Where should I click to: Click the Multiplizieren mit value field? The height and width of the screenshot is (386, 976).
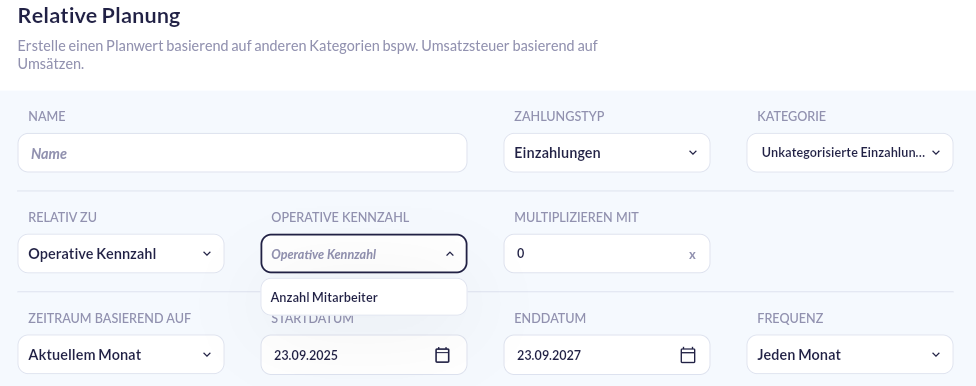click(x=607, y=253)
